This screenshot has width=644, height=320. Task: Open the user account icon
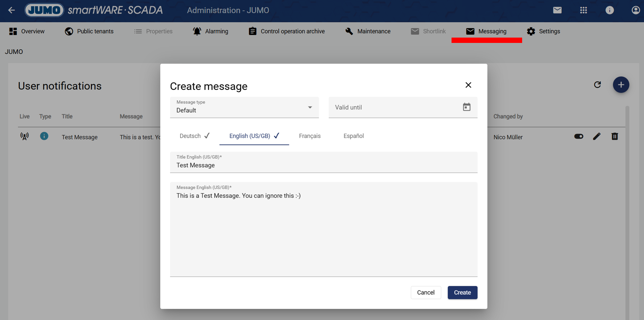635,10
